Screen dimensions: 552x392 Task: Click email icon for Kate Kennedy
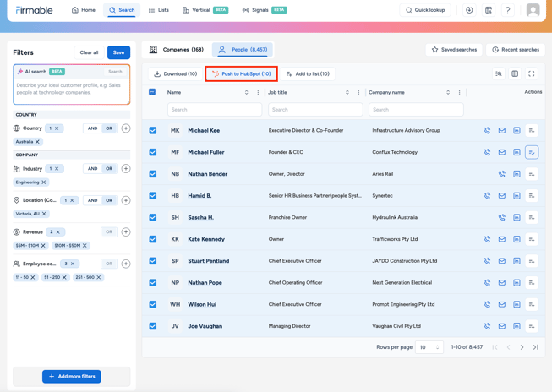point(501,239)
